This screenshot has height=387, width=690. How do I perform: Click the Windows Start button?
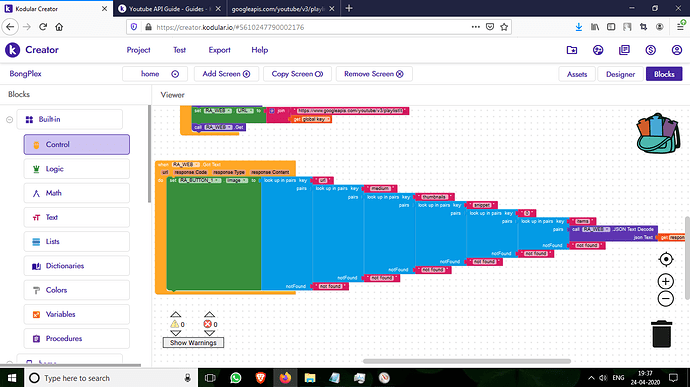point(11,378)
